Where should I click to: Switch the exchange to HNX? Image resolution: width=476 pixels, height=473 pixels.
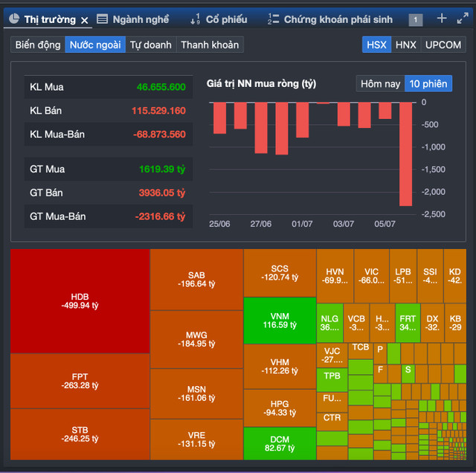click(x=405, y=45)
